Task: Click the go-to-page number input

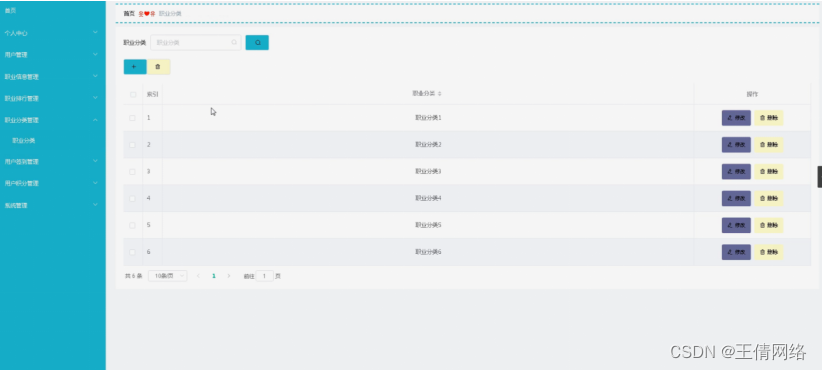Action: [x=265, y=276]
